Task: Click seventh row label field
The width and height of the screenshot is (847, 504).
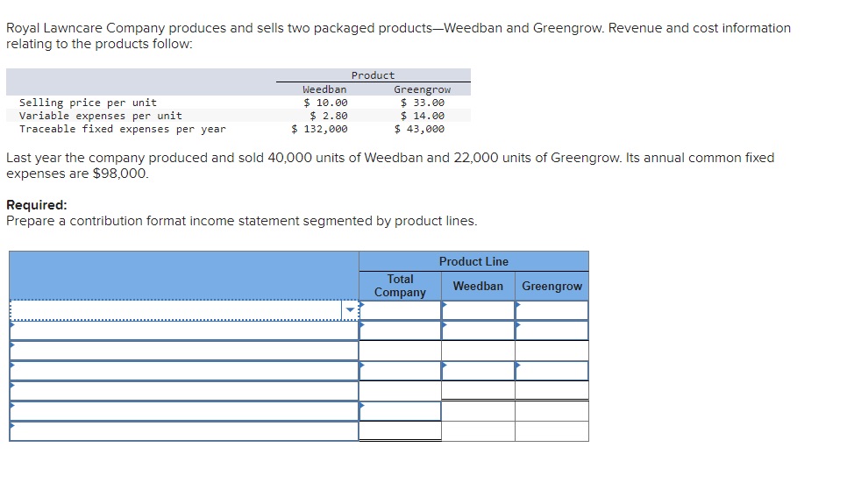Action: click(184, 431)
